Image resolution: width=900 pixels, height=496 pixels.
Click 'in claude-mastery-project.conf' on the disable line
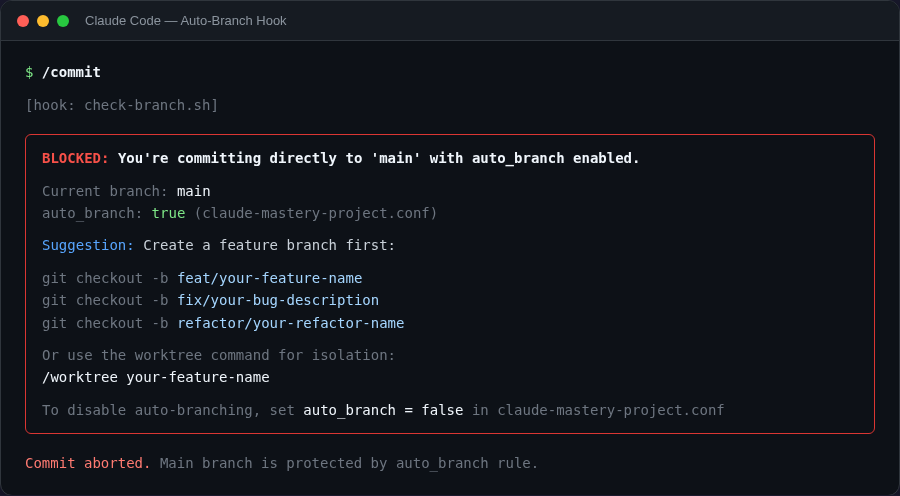[x=598, y=410]
